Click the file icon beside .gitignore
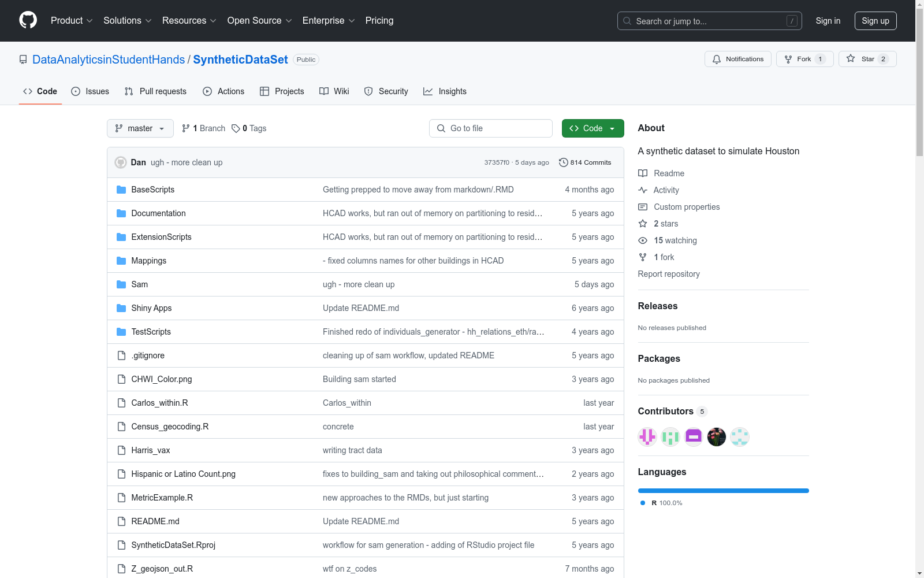The width and height of the screenshot is (924, 578). 121,355
